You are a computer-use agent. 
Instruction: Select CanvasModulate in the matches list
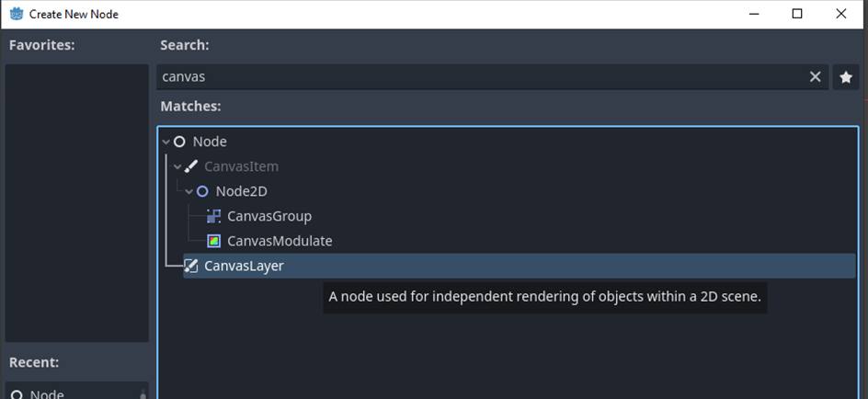pos(280,241)
